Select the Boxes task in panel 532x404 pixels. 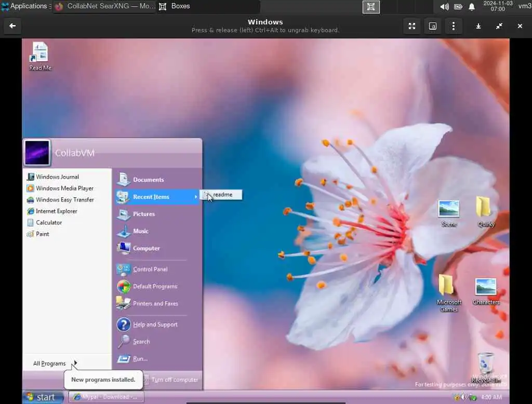coord(208,6)
